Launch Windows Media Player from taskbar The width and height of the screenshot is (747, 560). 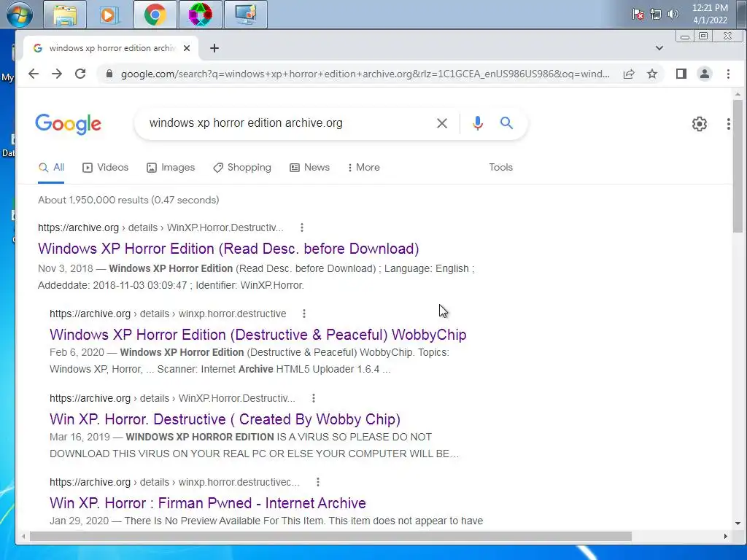(109, 15)
